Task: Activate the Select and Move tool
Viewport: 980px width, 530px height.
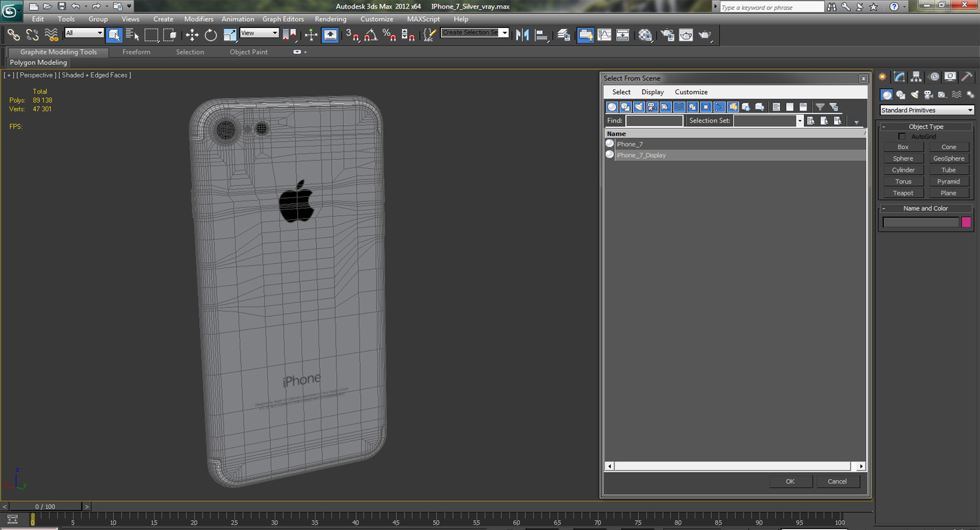Action: [x=192, y=35]
